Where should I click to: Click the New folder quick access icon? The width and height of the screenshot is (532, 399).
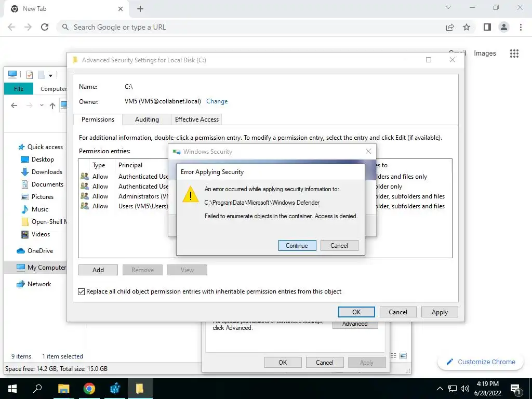[41, 74]
